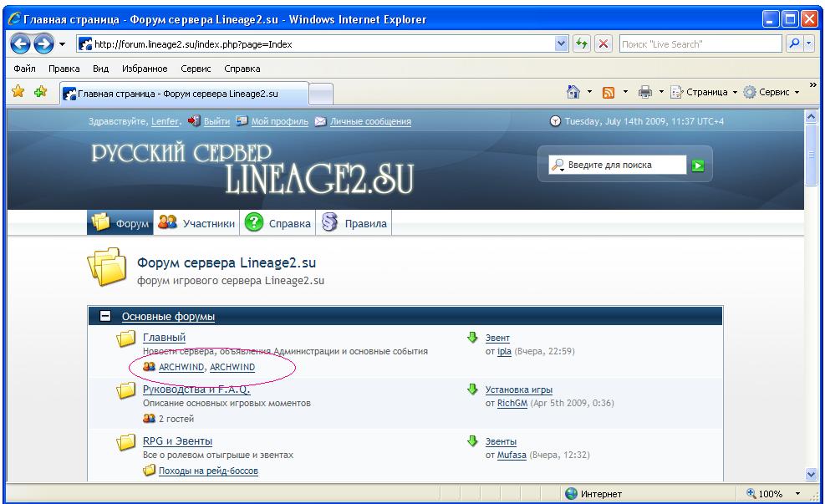Open the Сервис menu in menu bar
The height and width of the screenshot is (504, 825).
(196, 69)
